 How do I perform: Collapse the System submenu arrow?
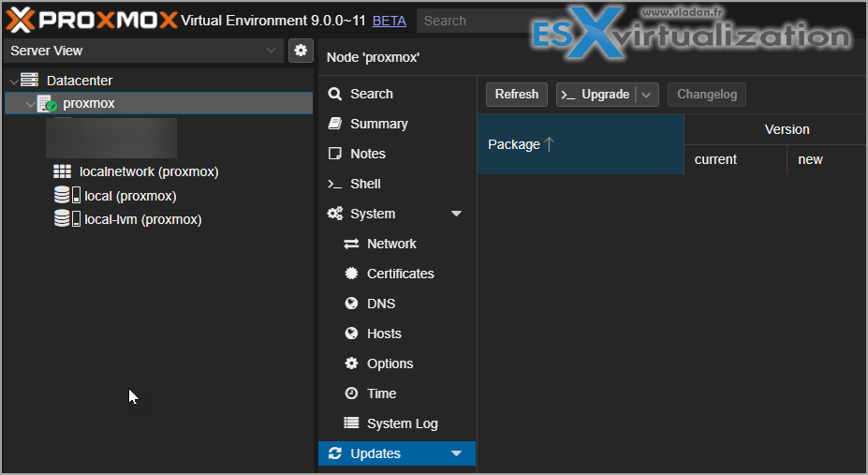456,214
